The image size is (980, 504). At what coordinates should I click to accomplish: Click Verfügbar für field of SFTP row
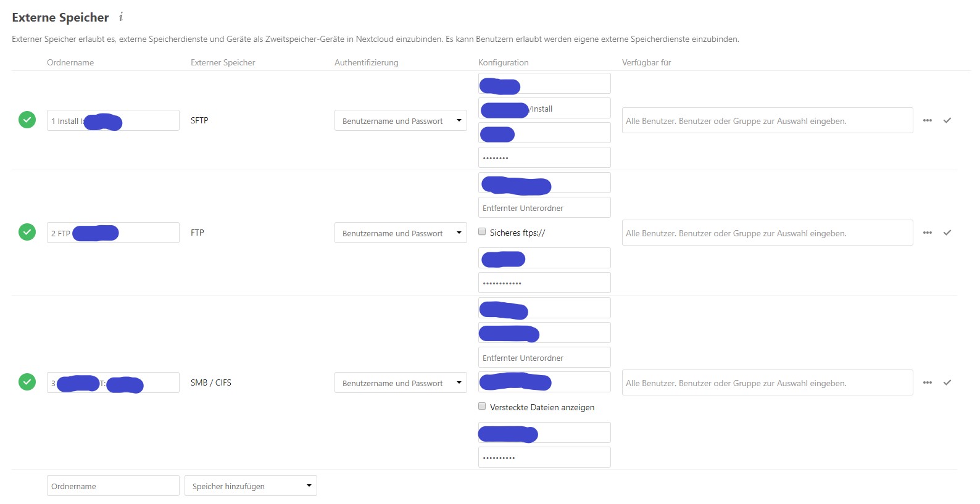[767, 120]
